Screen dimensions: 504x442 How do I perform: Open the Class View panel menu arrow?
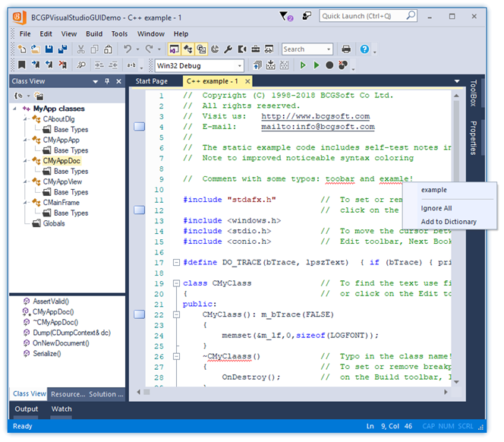95,82
